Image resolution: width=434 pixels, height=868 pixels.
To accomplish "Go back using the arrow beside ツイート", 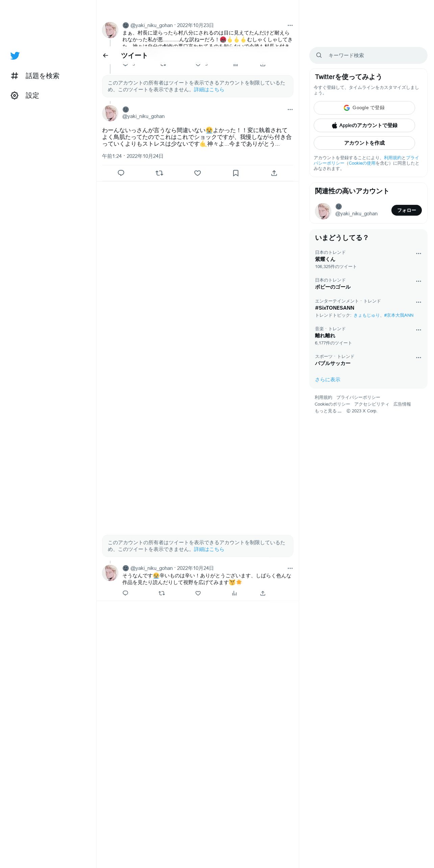I will (x=105, y=55).
